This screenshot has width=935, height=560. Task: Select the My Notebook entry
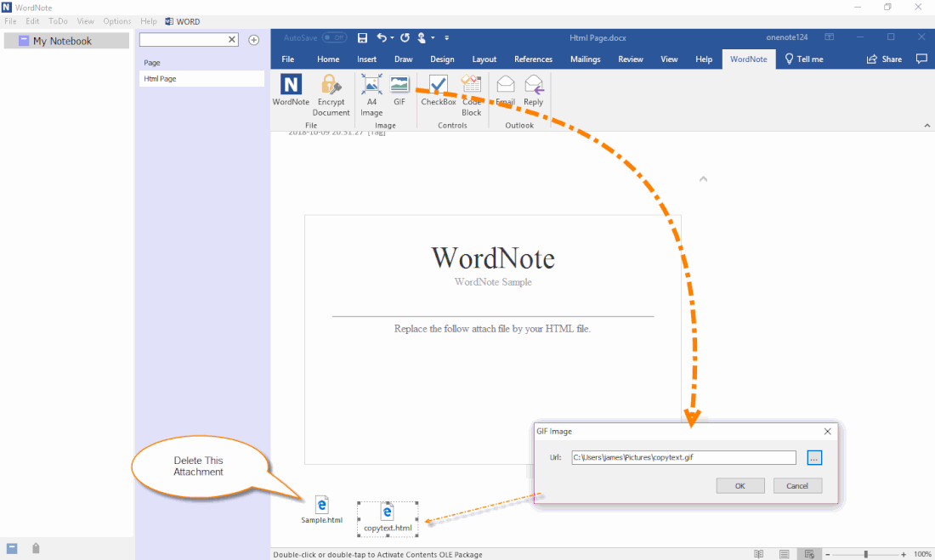[x=66, y=41]
